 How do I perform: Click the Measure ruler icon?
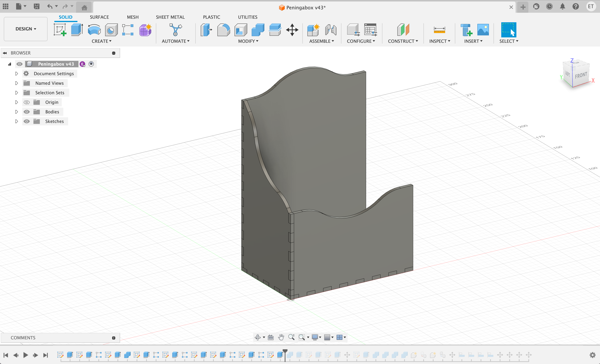pyautogui.click(x=440, y=30)
